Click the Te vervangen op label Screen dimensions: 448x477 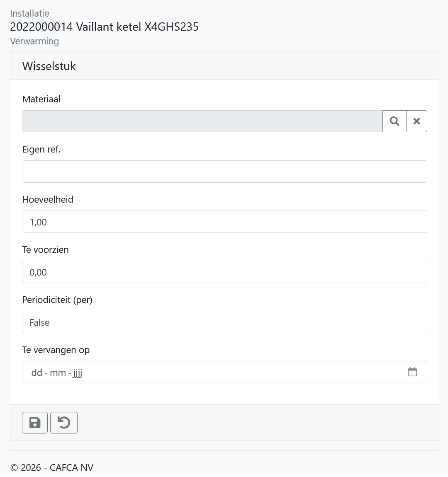[x=56, y=350]
